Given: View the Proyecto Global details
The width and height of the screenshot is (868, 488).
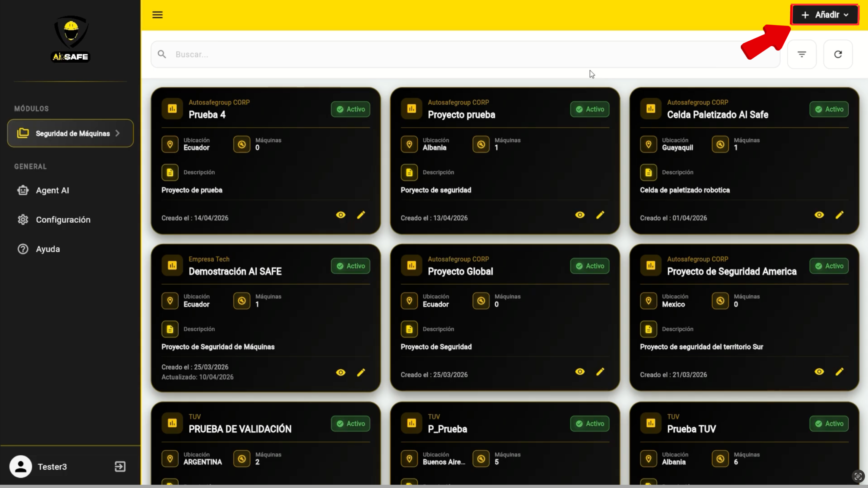Looking at the screenshot, I should 580,371.
